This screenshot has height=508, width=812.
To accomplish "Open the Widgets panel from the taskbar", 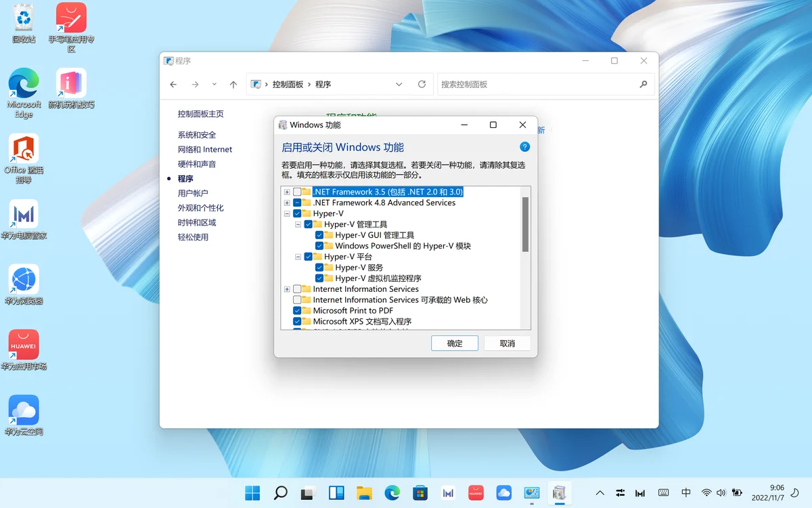I will coord(336,493).
